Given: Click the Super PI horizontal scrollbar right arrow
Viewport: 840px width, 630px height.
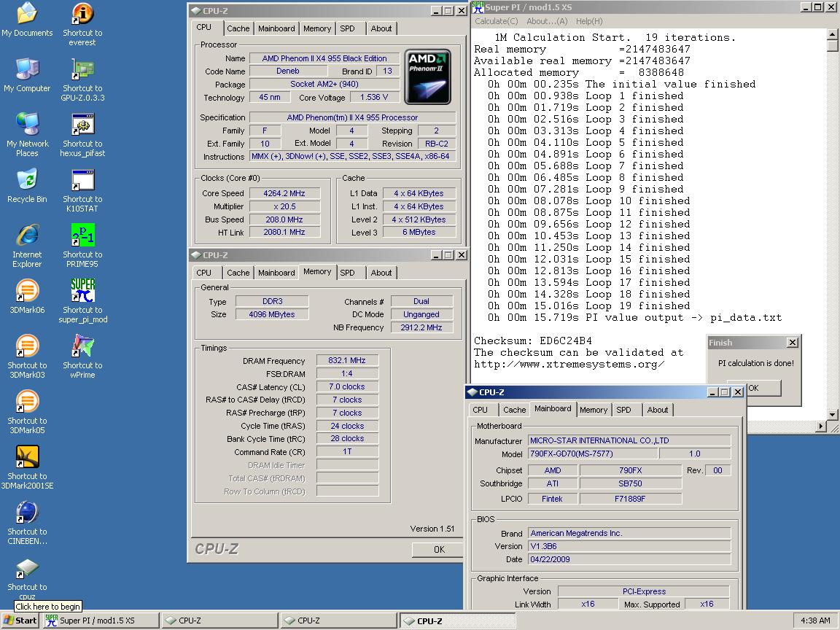Looking at the screenshot, I should tap(821, 427).
